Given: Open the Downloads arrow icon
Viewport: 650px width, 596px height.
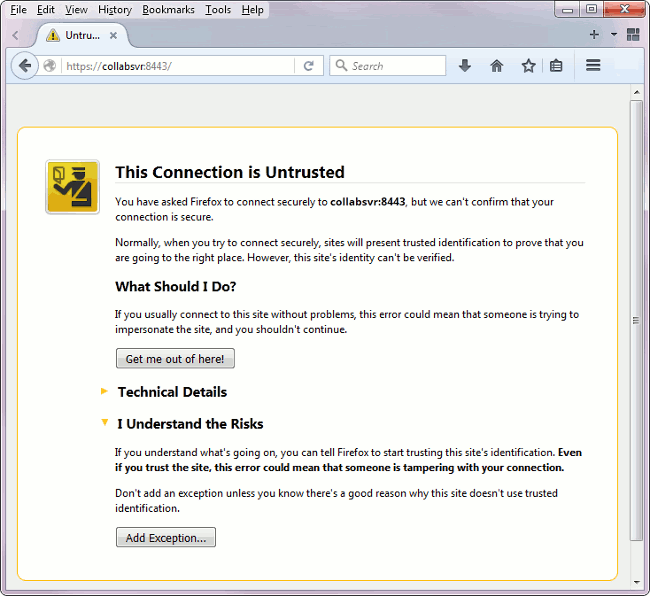Looking at the screenshot, I should coord(465,66).
